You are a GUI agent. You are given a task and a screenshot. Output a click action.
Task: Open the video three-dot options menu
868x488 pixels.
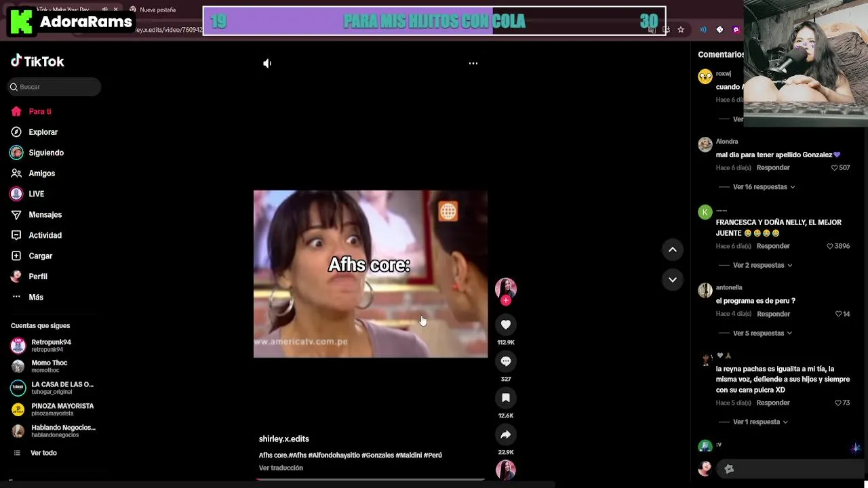tap(473, 63)
